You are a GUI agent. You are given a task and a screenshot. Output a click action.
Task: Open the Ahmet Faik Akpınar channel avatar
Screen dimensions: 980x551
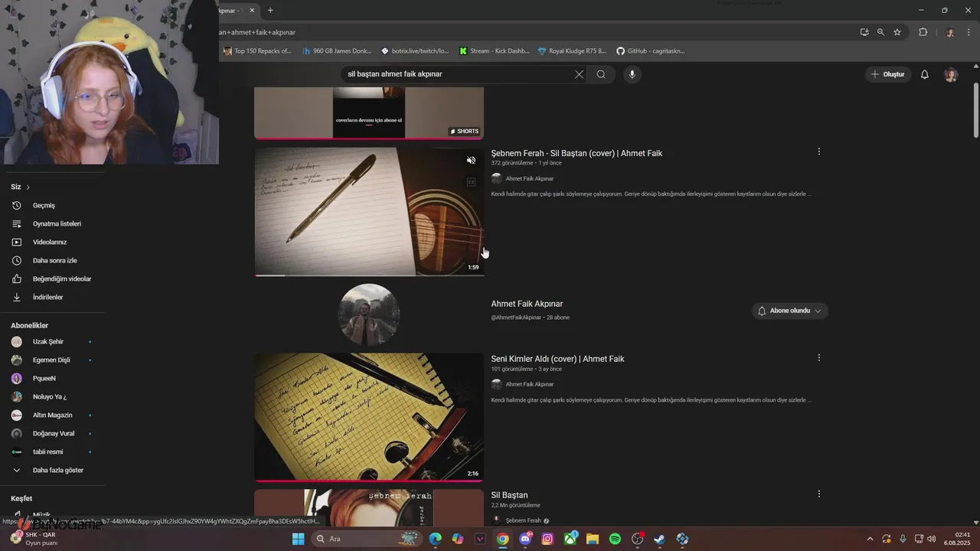click(x=369, y=314)
